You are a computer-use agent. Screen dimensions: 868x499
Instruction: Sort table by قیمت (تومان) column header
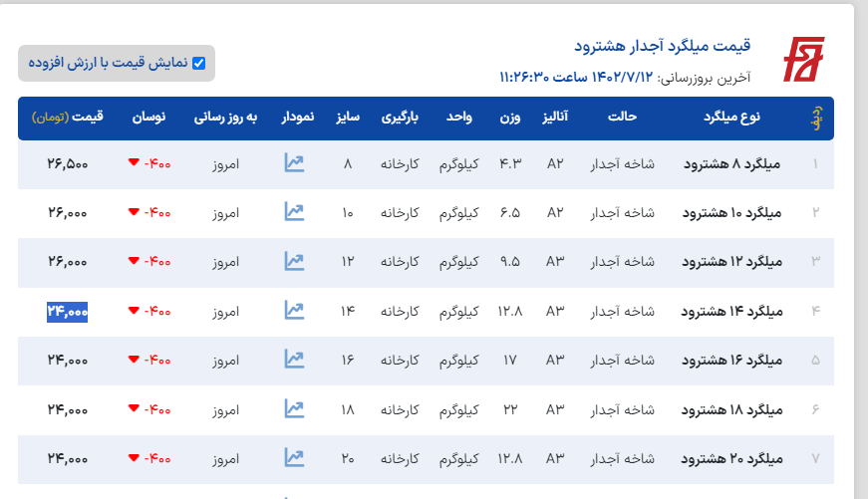pos(68,118)
